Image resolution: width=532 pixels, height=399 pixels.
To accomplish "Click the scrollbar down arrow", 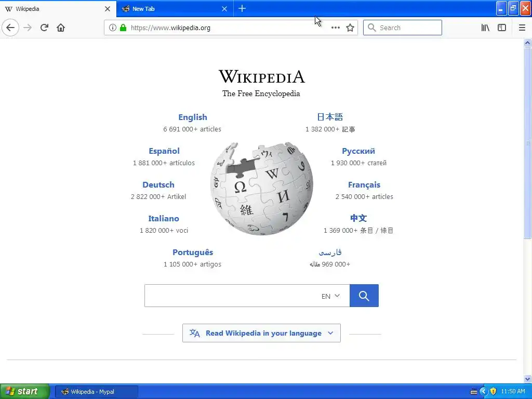I will (x=527, y=379).
